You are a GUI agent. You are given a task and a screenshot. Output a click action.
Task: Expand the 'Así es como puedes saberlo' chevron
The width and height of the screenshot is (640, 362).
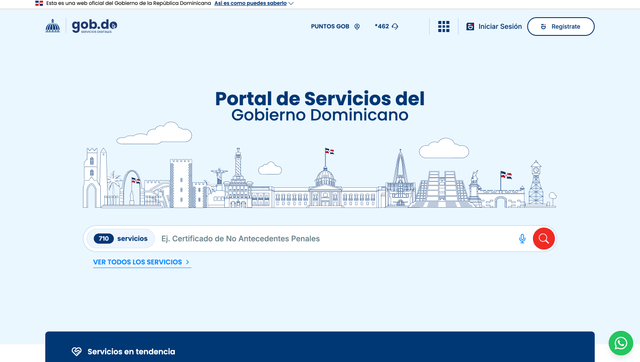point(291,3)
